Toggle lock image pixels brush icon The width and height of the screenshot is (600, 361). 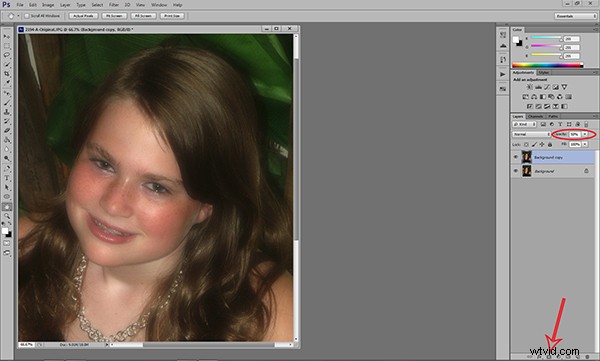(534, 145)
